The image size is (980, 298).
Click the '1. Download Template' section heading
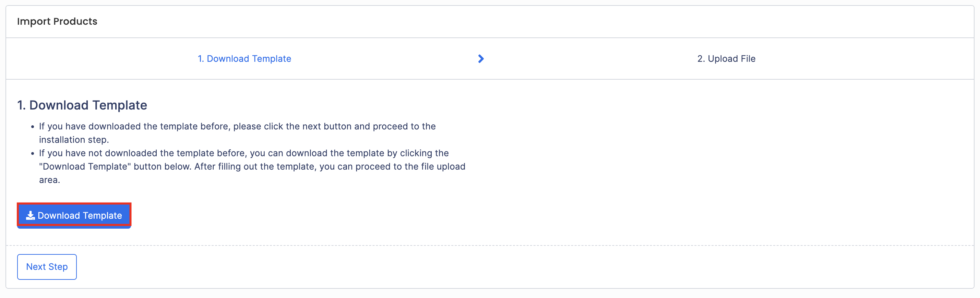coord(82,105)
